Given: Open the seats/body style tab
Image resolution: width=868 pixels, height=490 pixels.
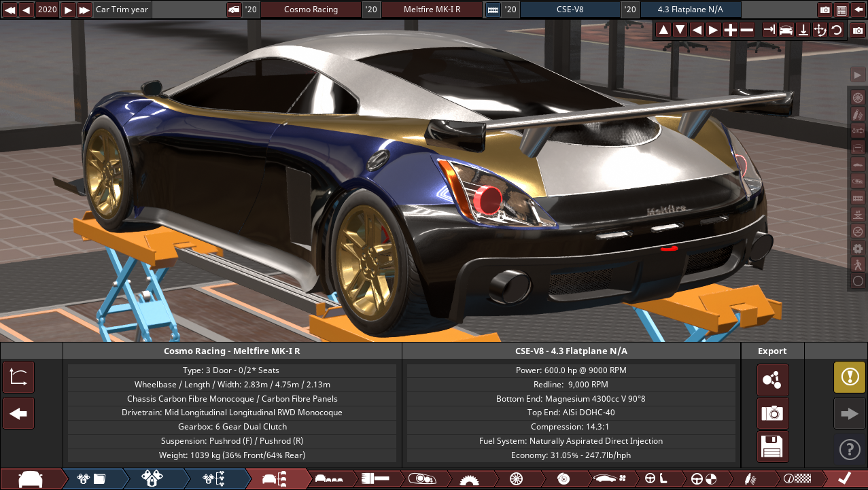Looking at the screenshot, I should 329,478.
